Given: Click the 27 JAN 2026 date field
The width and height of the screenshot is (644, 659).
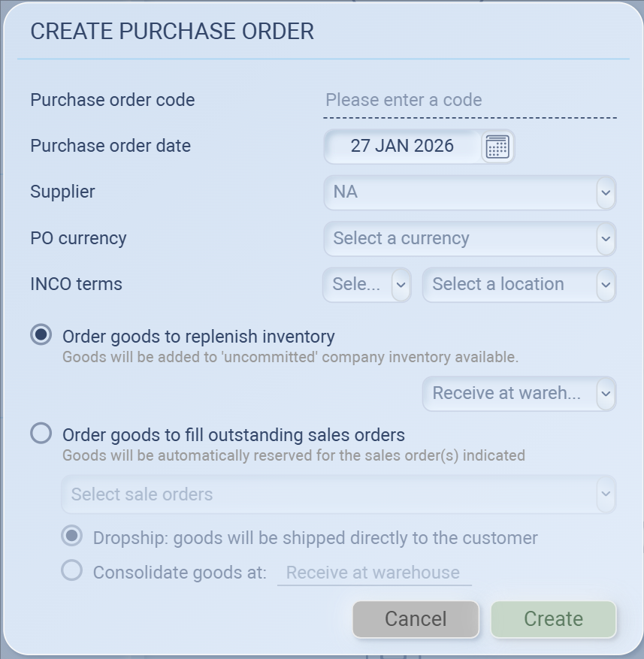Looking at the screenshot, I should 402,147.
